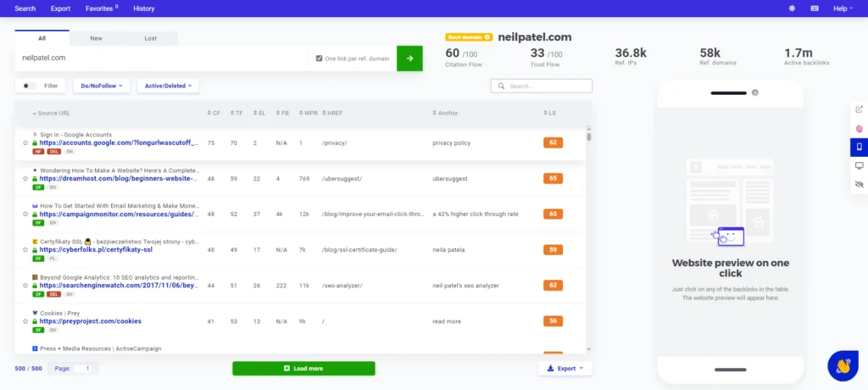Viewport: 868px width, 390px height.
Task: Switch to mobile preview mode icon
Action: point(859,147)
